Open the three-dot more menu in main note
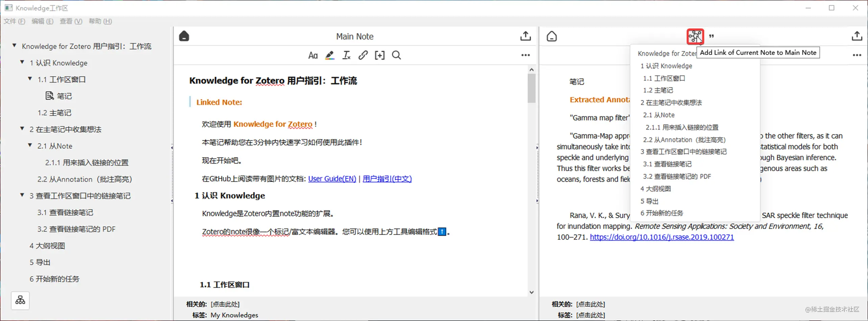This screenshot has width=868, height=321. [x=525, y=55]
